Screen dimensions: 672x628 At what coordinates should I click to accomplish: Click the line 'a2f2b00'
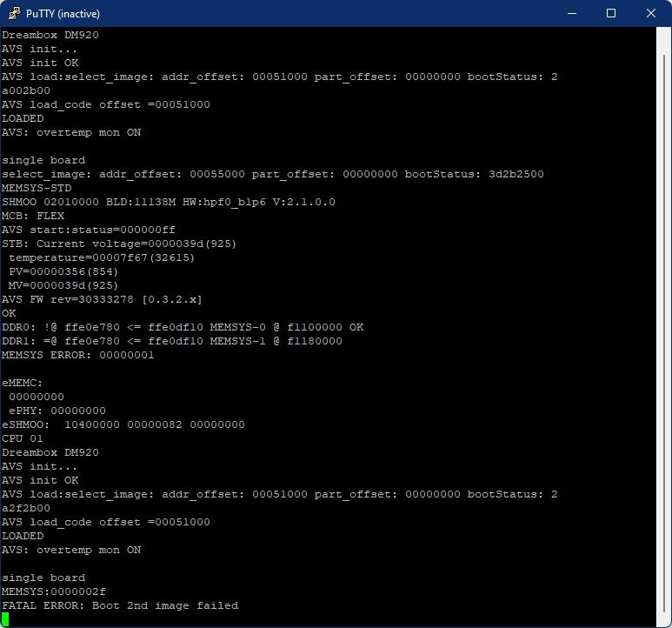point(26,508)
